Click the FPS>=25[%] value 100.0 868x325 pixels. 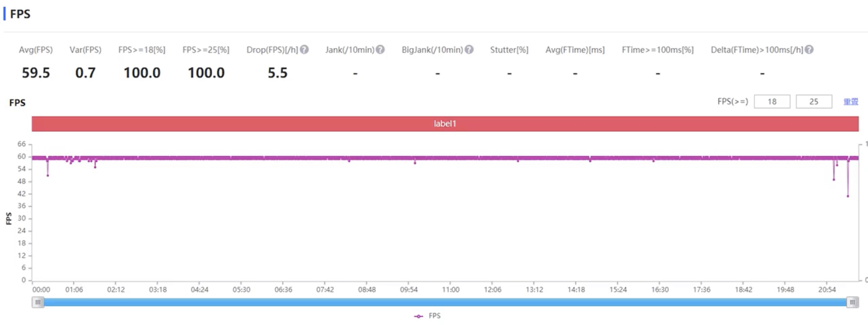click(206, 73)
